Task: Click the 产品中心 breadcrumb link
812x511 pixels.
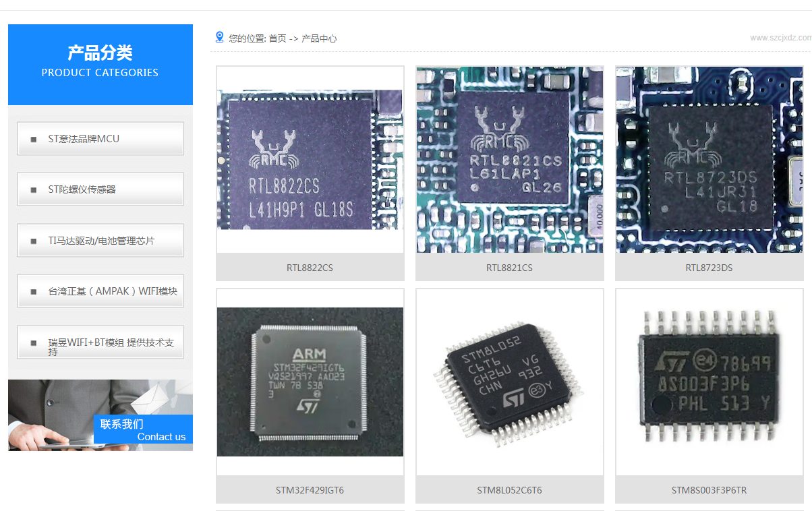Action: pyautogui.click(x=319, y=38)
